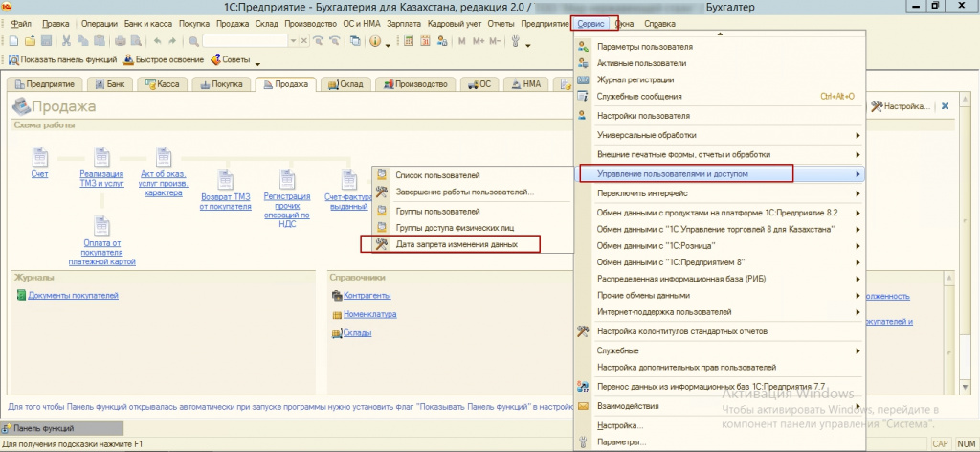This screenshot has height=452, width=980.
Task: Open the Calculator toolbar icon
Action: [409, 41]
